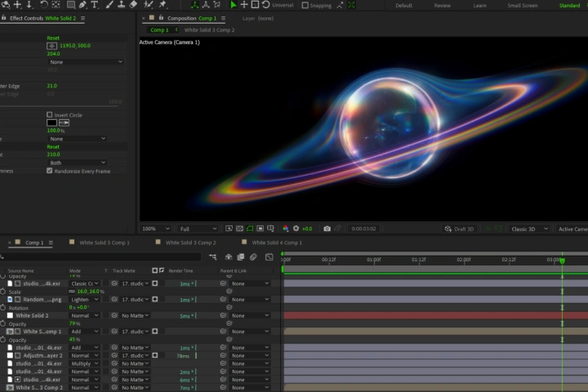Enable the Snapping checkbox
The image size is (588, 392).
point(305,5)
